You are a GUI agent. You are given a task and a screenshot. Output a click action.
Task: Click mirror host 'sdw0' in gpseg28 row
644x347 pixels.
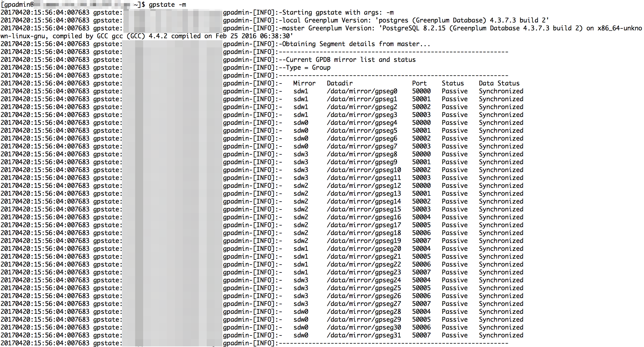[301, 312]
